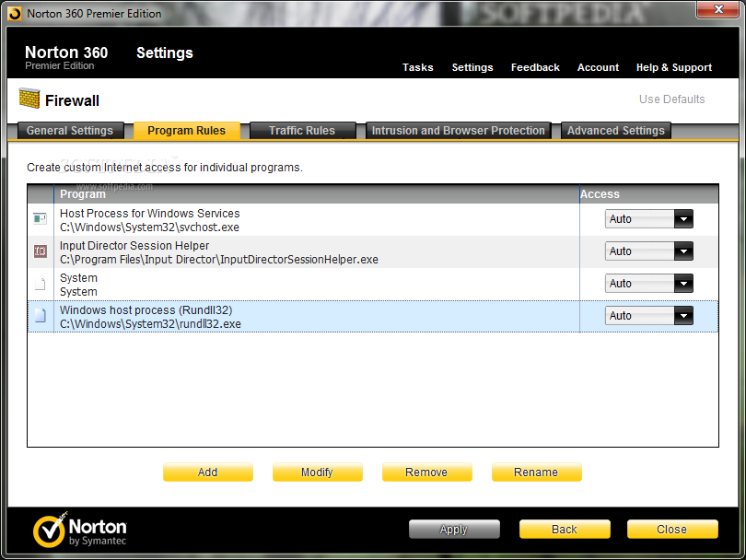The height and width of the screenshot is (560, 746).
Task: Open the Tasks menu
Action: 418,67
